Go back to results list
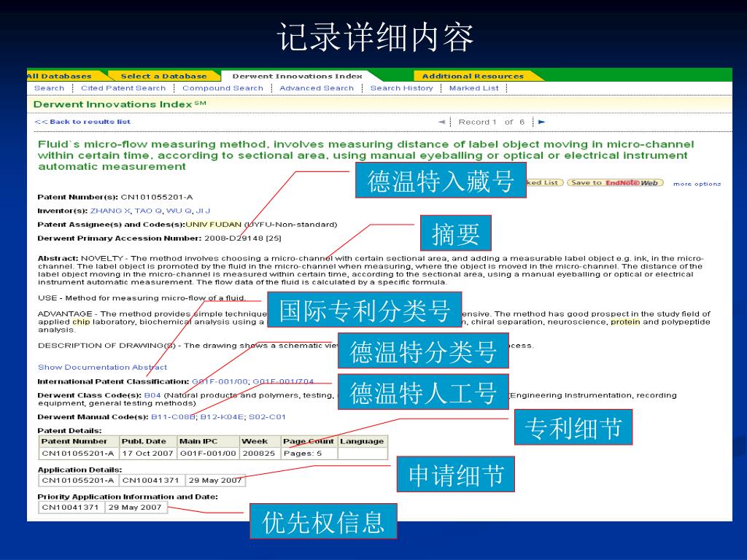 (x=82, y=122)
